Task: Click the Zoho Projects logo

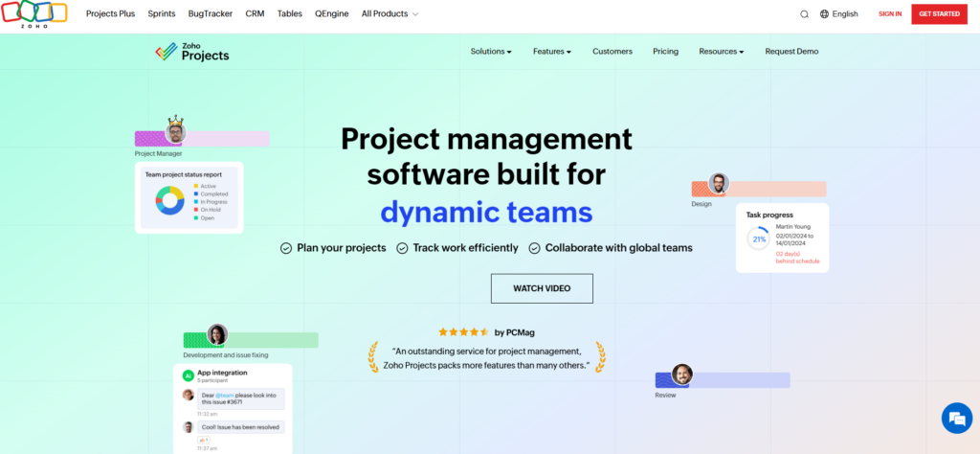Action: click(x=192, y=52)
